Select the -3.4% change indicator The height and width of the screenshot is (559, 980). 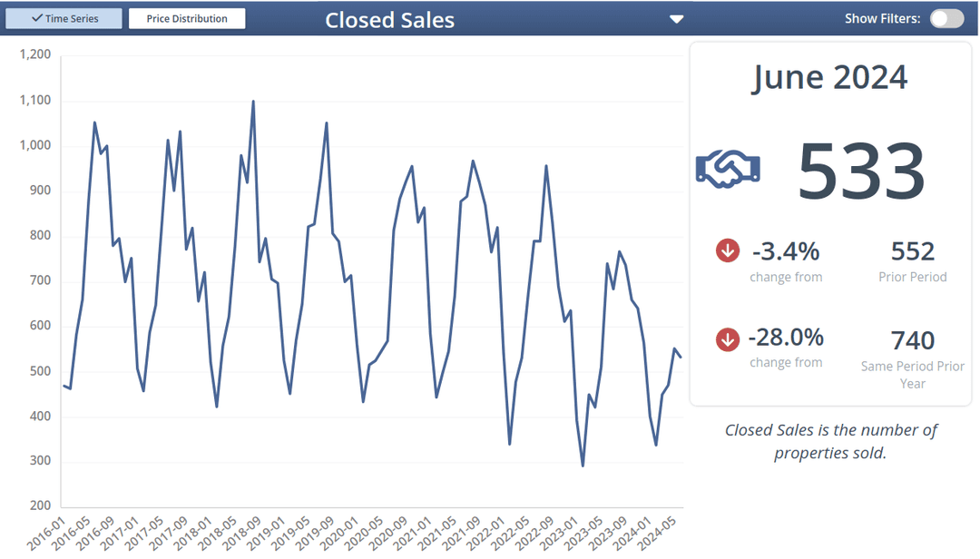[786, 250]
